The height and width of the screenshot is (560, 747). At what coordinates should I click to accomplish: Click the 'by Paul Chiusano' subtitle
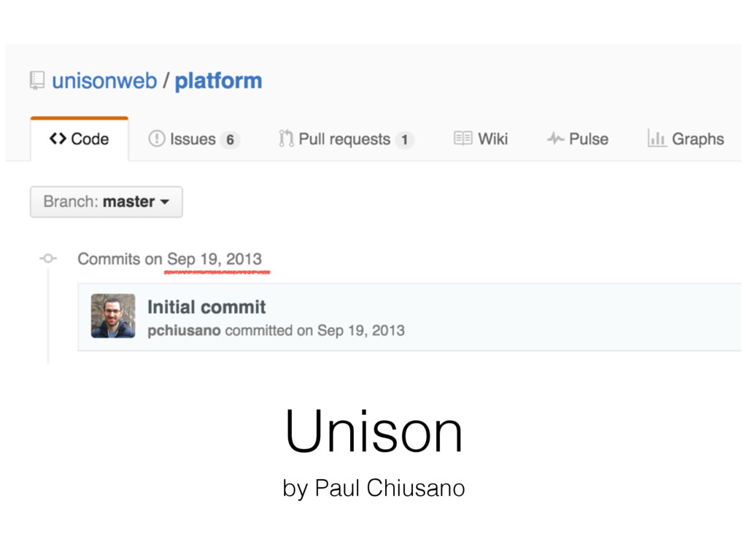pyautogui.click(x=373, y=488)
